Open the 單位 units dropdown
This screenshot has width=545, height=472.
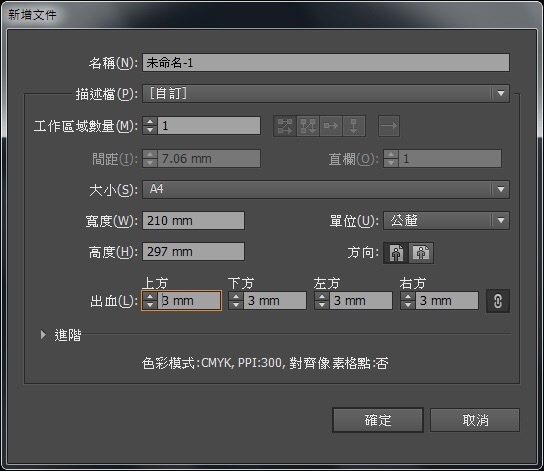(x=446, y=221)
